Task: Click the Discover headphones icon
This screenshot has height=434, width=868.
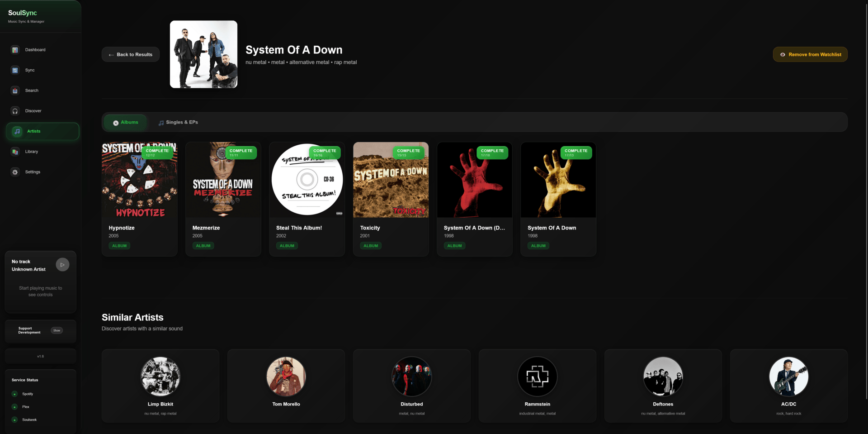Action: click(15, 111)
